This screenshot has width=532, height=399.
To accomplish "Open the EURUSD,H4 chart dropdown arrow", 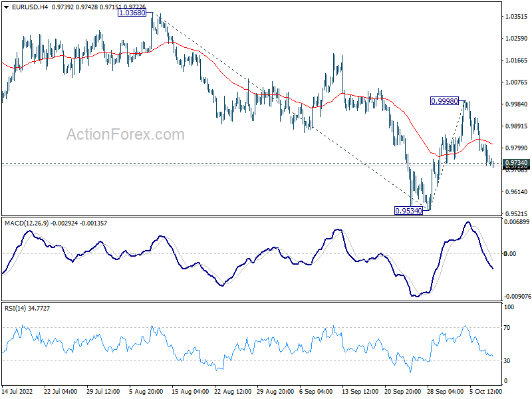I will tap(7, 7).
